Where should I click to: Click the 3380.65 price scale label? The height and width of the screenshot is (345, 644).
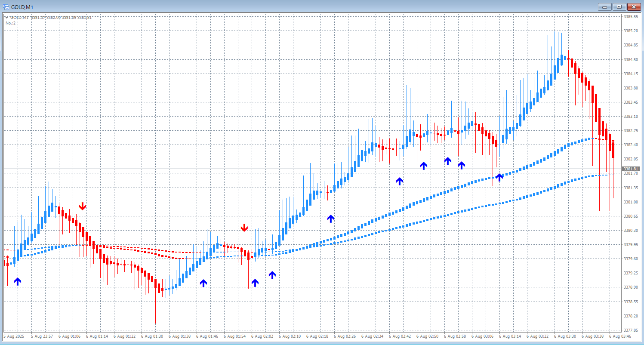(x=631, y=216)
